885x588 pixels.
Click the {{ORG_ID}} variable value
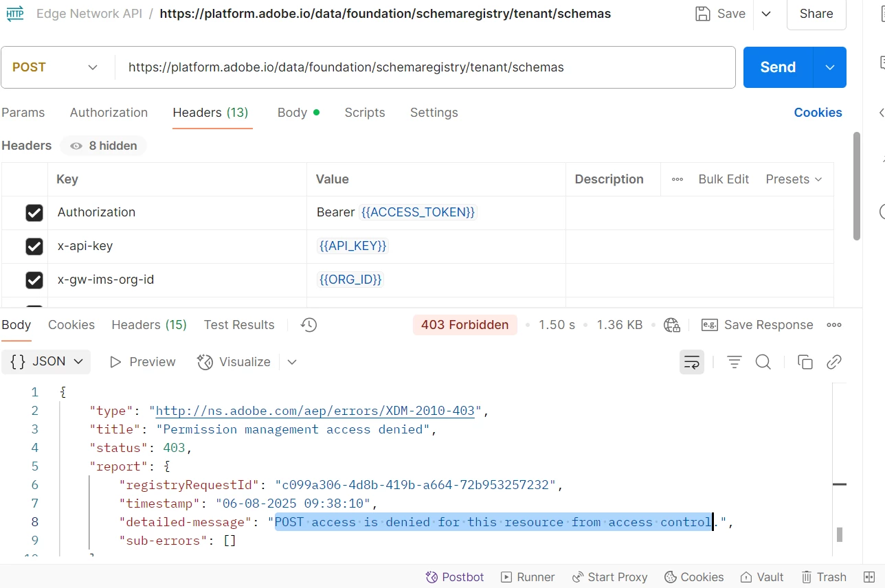[x=350, y=280]
